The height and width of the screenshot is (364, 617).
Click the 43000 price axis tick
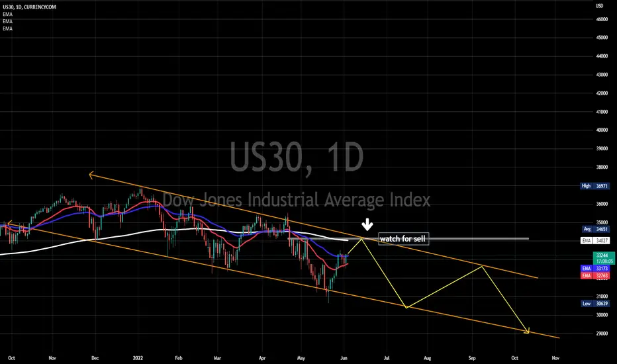[x=602, y=75]
